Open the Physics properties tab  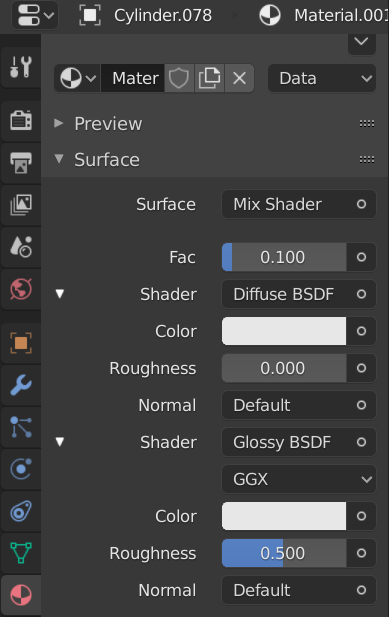click(x=20, y=469)
